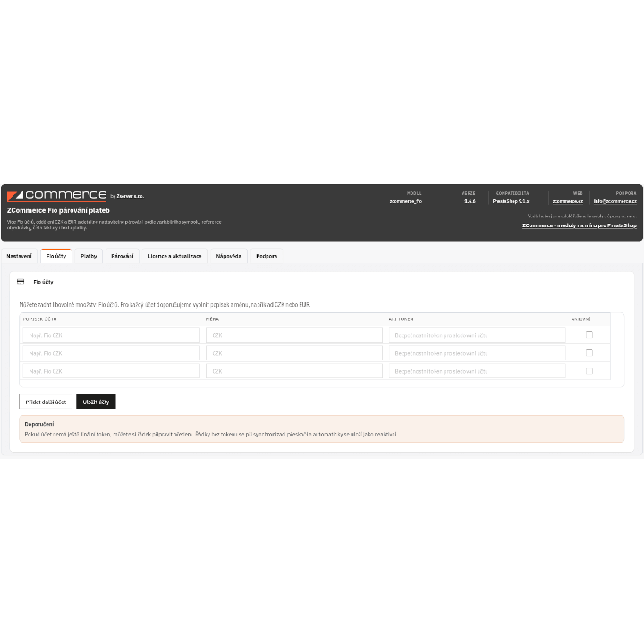The image size is (644, 644).
Task: Click the ZCommerce Fio párování plateb title
Action: (58, 210)
